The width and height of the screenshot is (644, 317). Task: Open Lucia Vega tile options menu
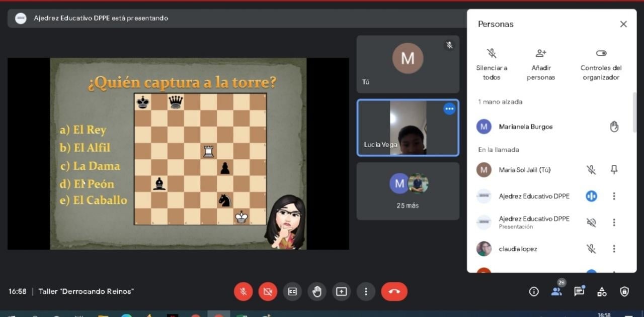pyautogui.click(x=449, y=109)
